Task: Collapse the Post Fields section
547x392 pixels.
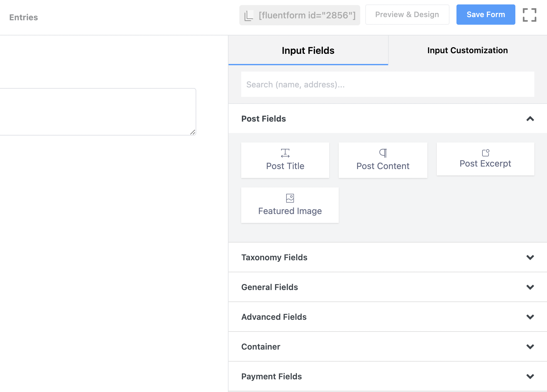Action: [x=530, y=119]
